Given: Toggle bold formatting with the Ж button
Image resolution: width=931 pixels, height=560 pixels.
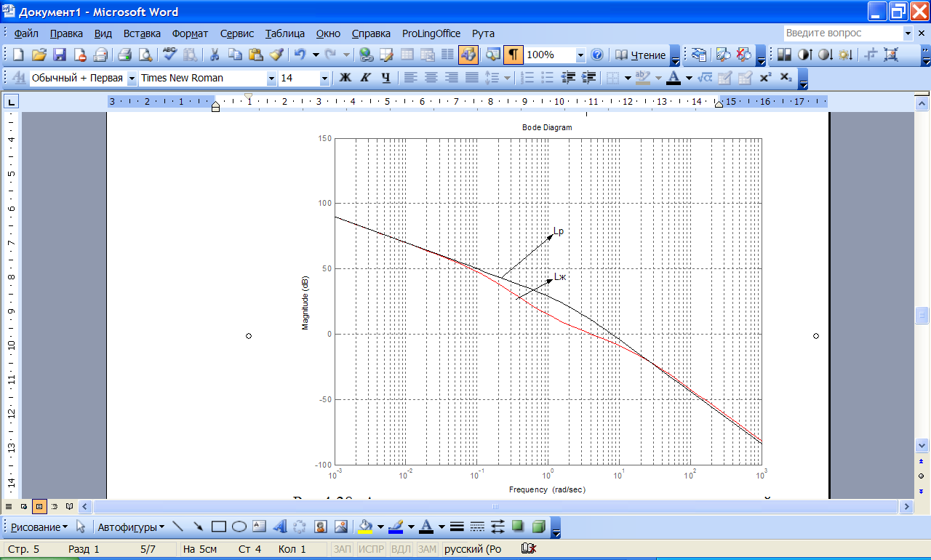Looking at the screenshot, I should pyautogui.click(x=345, y=78).
